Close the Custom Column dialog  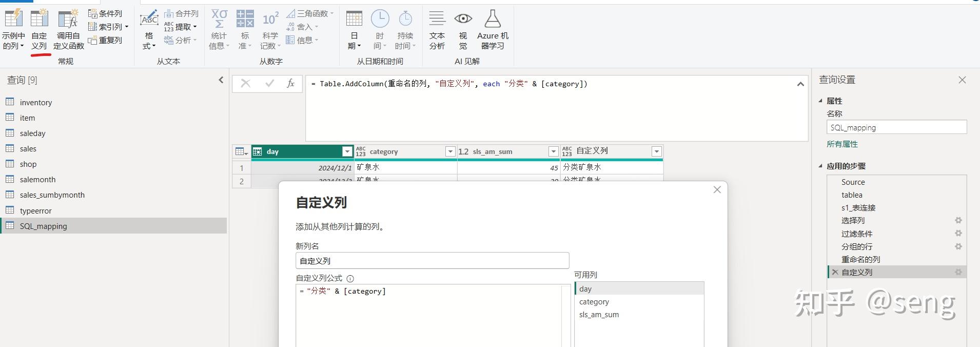[717, 190]
